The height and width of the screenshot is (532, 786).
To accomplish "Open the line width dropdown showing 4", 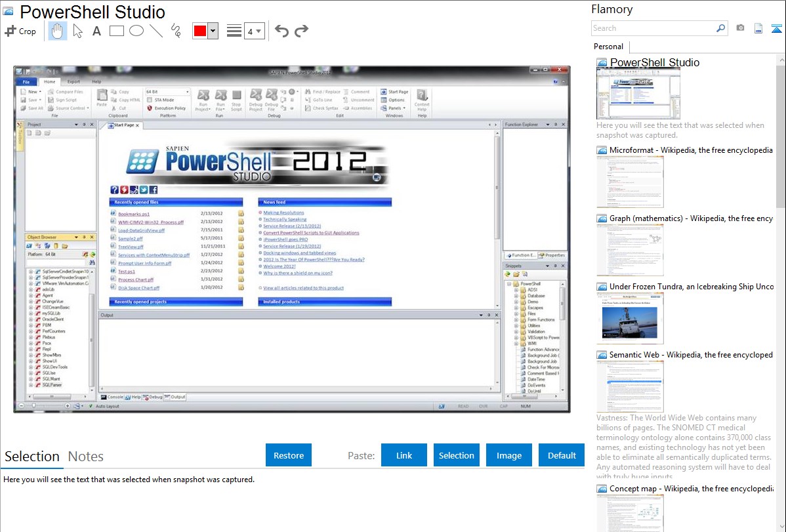I will (254, 31).
